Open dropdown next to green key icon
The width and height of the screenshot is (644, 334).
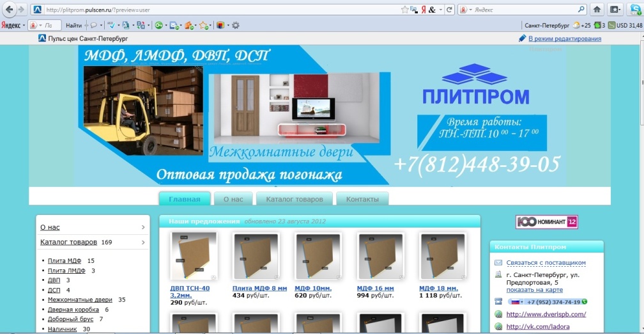[x=166, y=26]
